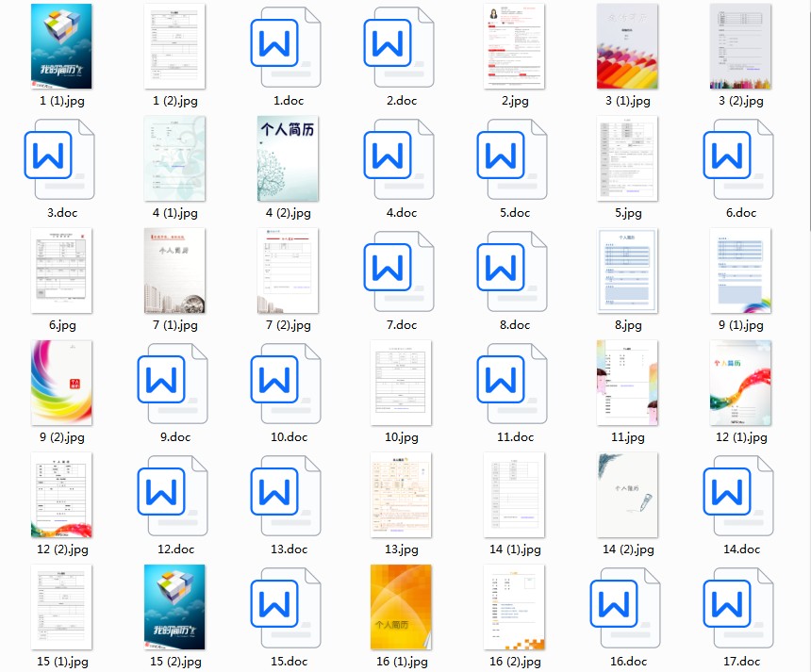Click the 11.jpg cartoon resume thumbnail
811x672 pixels.
pyautogui.click(x=627, y=383)
